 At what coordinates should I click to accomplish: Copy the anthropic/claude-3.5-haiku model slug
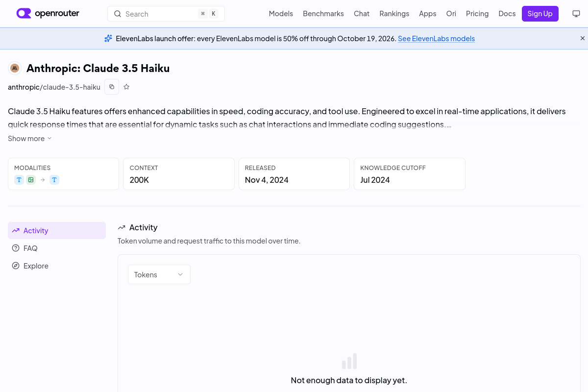click(x=112, y=87)
